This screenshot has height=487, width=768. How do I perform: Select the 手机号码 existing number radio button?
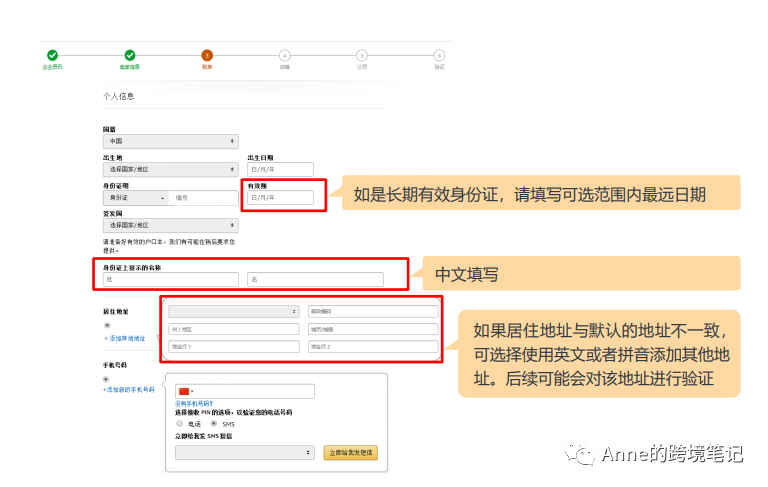(x=106, y=379)
